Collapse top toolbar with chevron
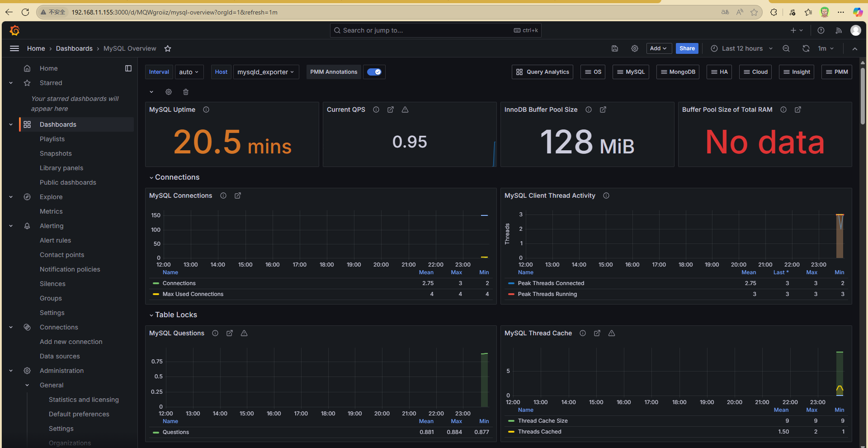The image size is (868, 448). click(x=855, y=48)
